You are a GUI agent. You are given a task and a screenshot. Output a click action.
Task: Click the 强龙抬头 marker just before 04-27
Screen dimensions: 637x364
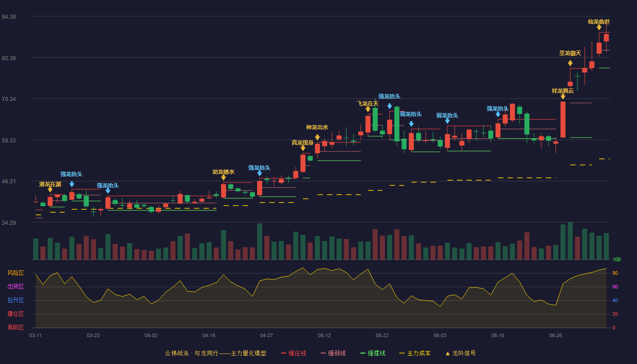259,173
